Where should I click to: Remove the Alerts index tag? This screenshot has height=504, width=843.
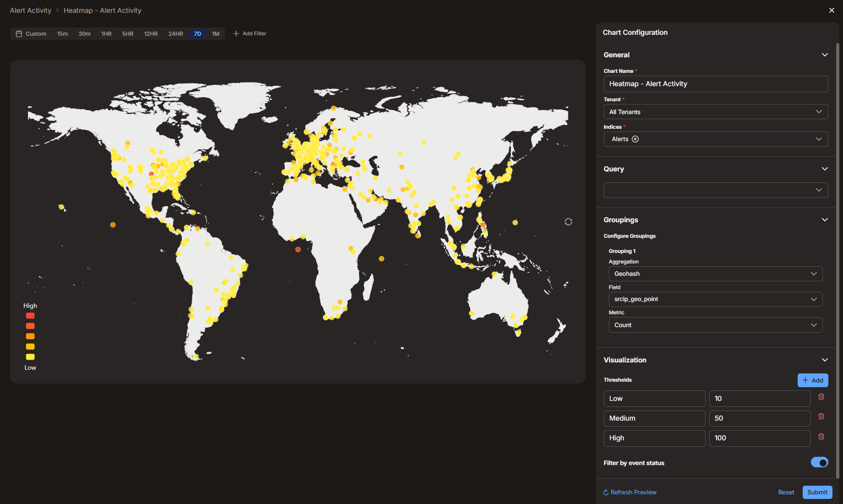pyautogui.click(x=635, y=139)
